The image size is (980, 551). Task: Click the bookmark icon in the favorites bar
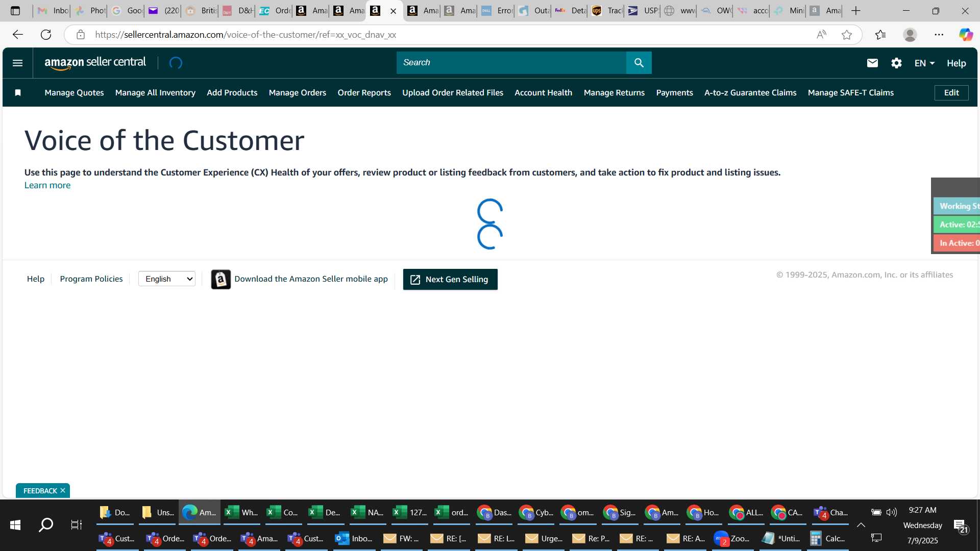click(18, 92)
